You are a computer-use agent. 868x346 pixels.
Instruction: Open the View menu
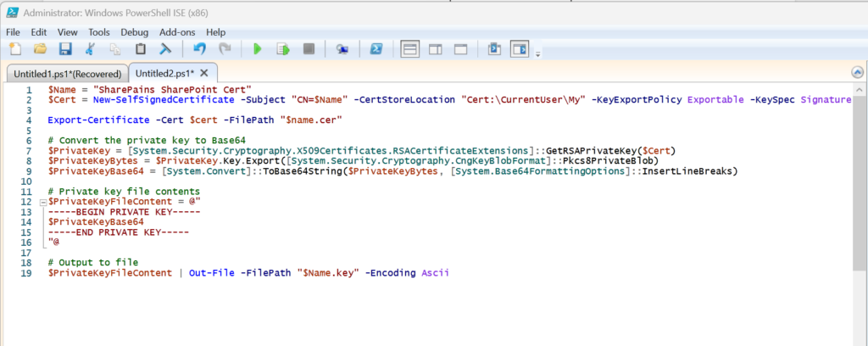point(68,32)
